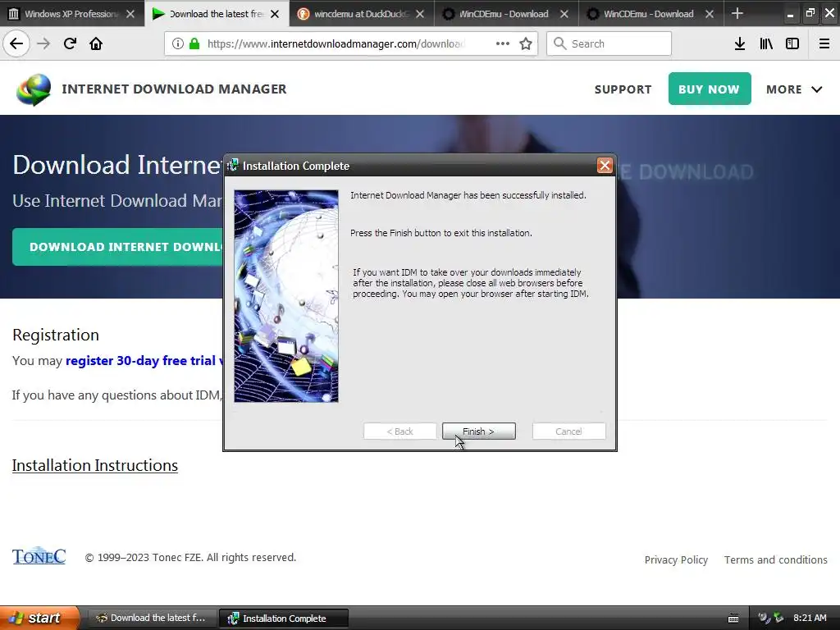Go back one page in Firefox
Image resolution: width=840 pixels, height=630 pixels.
point(16,43)
